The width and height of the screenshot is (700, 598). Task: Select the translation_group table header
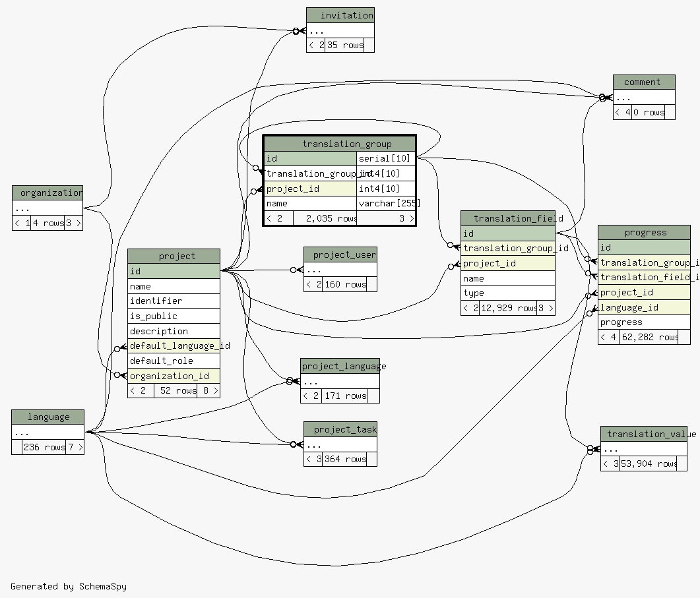339,144
